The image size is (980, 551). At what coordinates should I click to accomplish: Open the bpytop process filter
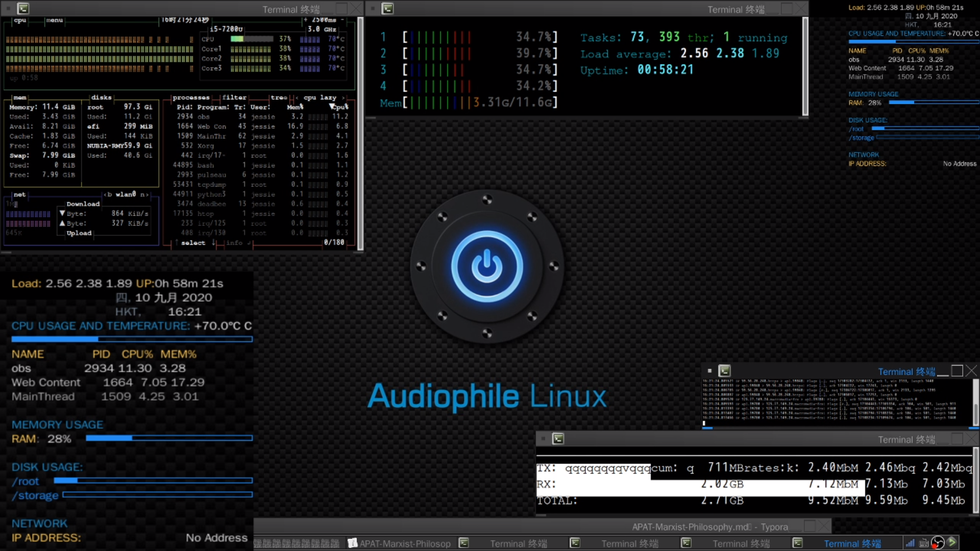234,97
